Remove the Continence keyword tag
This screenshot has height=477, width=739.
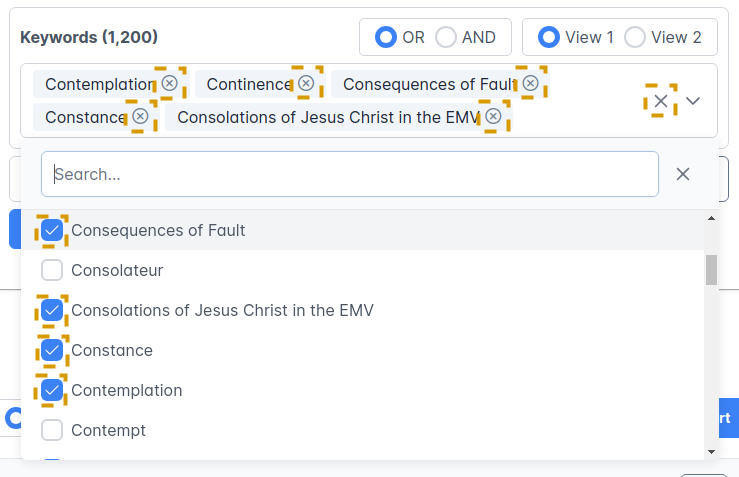click(x=306, y=83)
